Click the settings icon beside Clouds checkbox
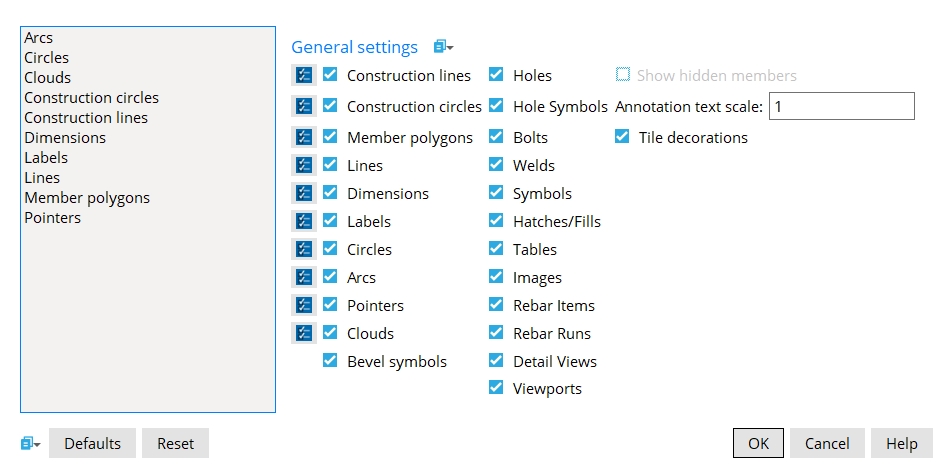This screenshot has width=944, height=469. tap(304, 333)
